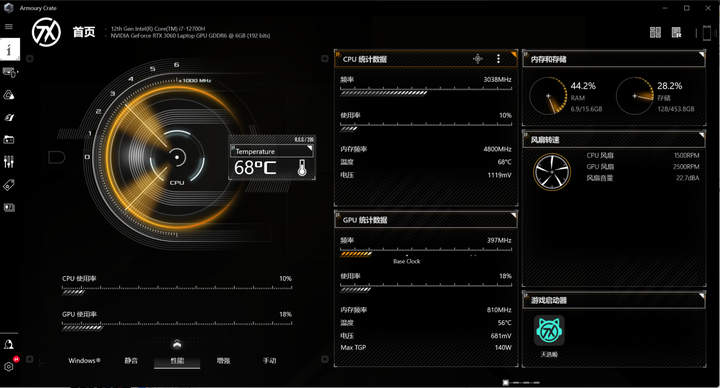The width and height of the screenshot is (720, 388).
Task: Click the 7X logo next to 首页
Action: (46, 32)
